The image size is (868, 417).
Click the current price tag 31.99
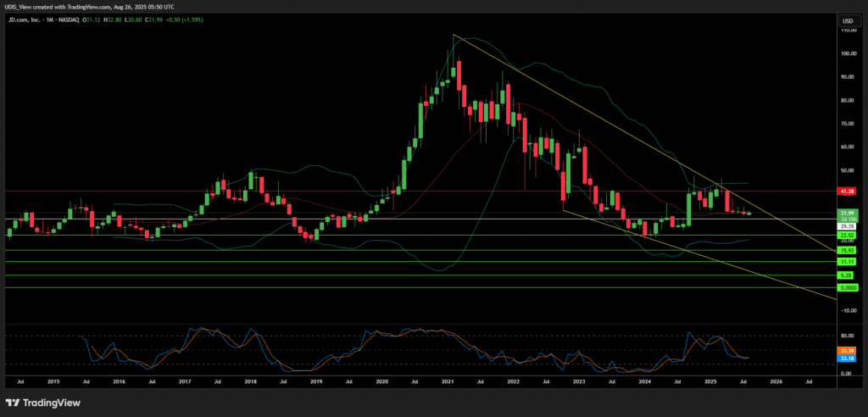(847, 212)
